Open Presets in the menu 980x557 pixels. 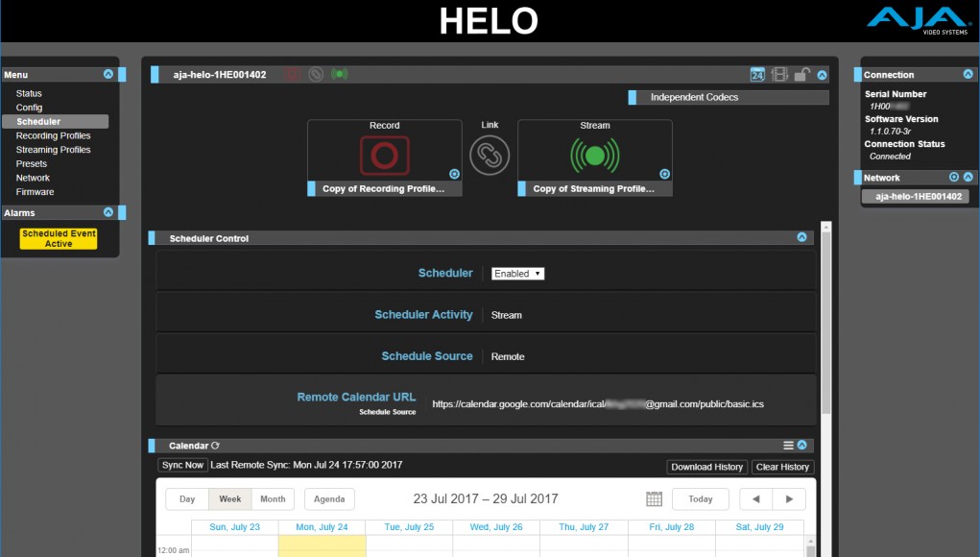32,164
